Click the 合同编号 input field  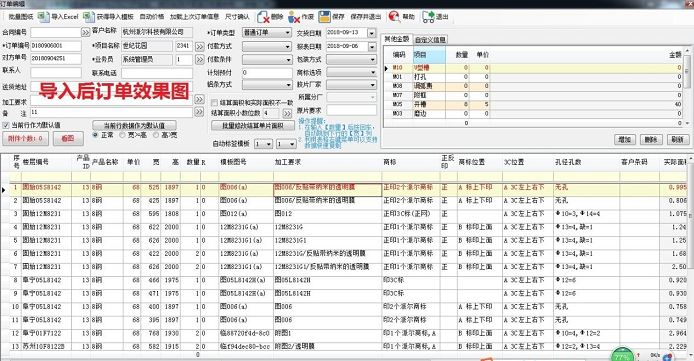pyautogui.click(x=56, y=32)
